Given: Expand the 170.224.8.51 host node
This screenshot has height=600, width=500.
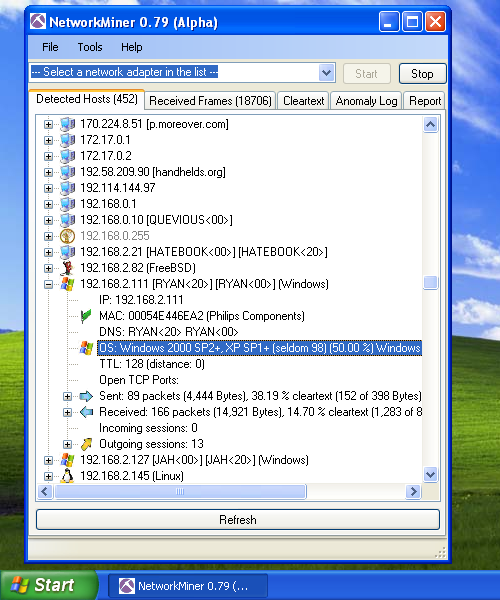Looking at the screenshot, I should tap(48, 124).
